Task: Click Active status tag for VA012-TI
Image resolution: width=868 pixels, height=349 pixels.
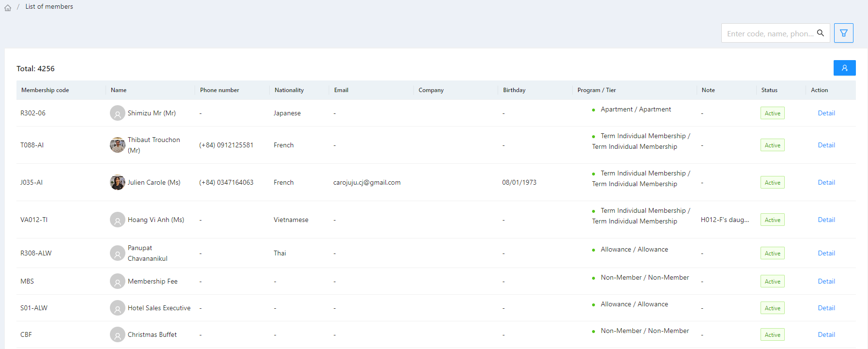Action: [772, 220]
